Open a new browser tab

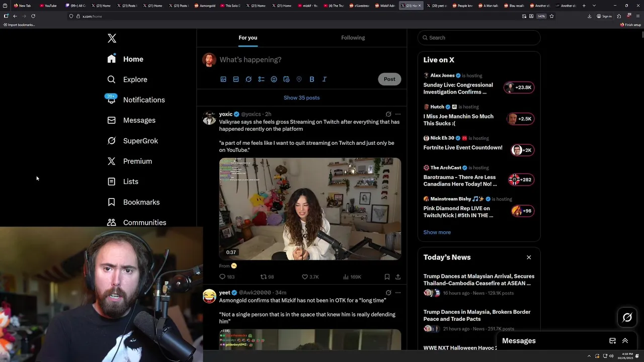click(584, 6)
